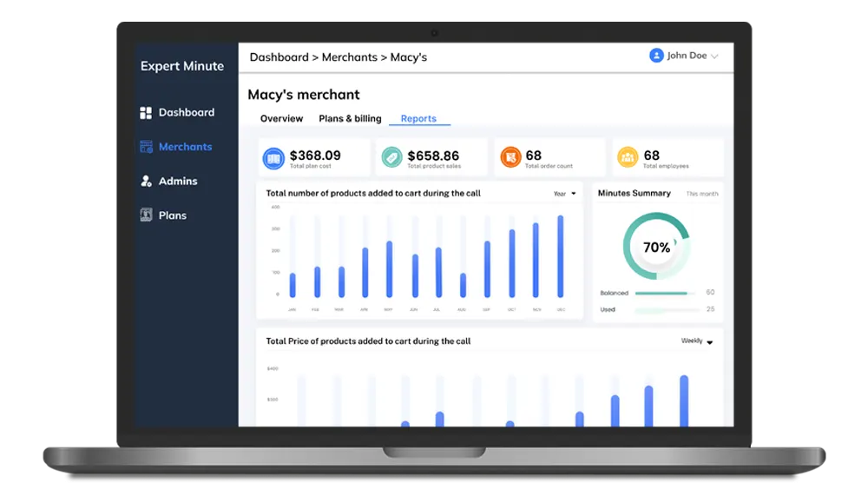Switch to the Plans & billing tab

pos(350,118)
